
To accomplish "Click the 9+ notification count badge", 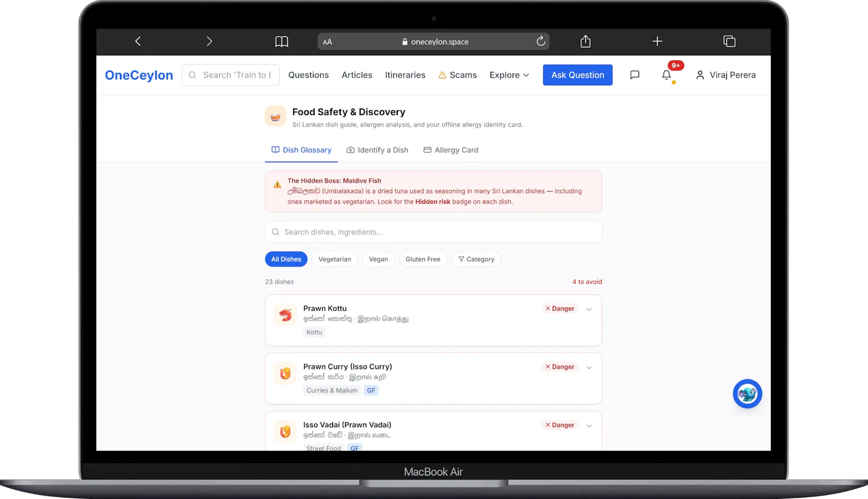I will [x=675, y=65].
